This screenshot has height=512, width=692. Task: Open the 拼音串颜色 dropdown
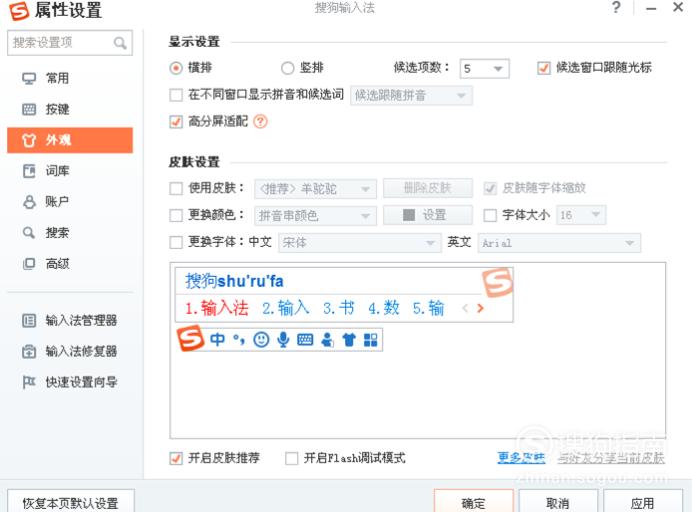pos(315,216)
